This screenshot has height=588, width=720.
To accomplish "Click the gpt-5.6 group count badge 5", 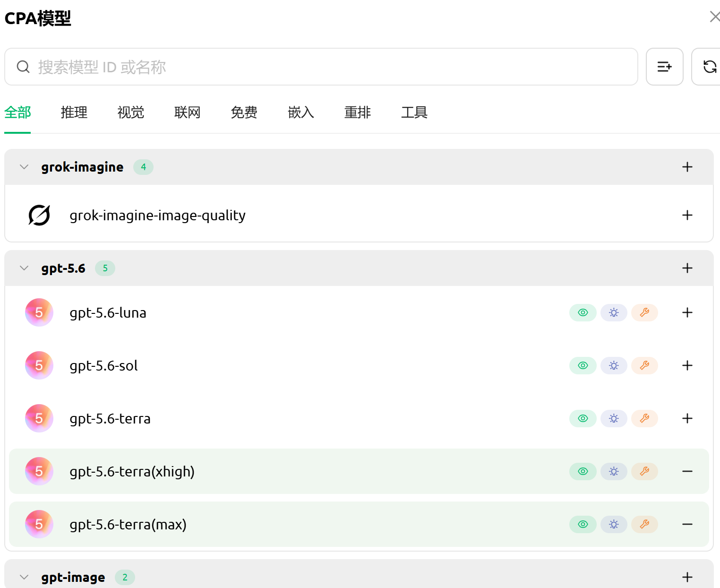I will click(x=105, y=268).
